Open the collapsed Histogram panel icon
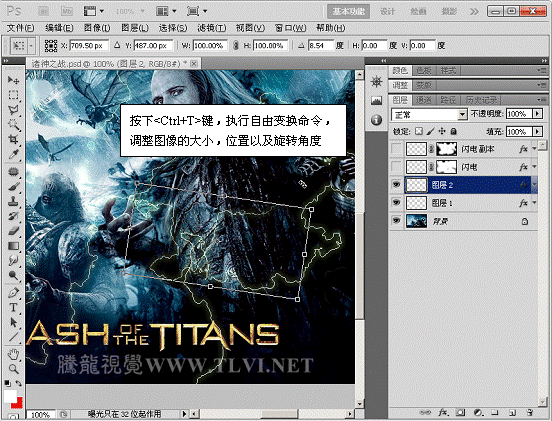This screenshot has height=421, width=552. click(x=376, y=101)
